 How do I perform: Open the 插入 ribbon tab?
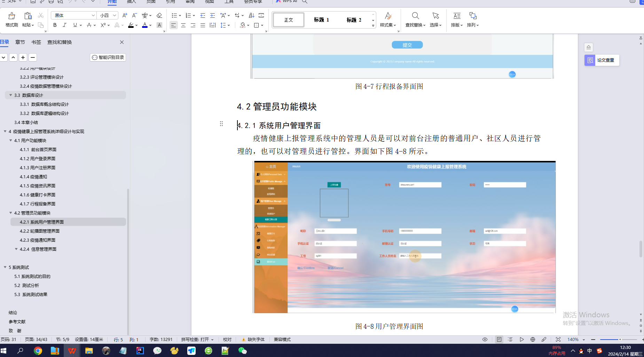(131, 2)
